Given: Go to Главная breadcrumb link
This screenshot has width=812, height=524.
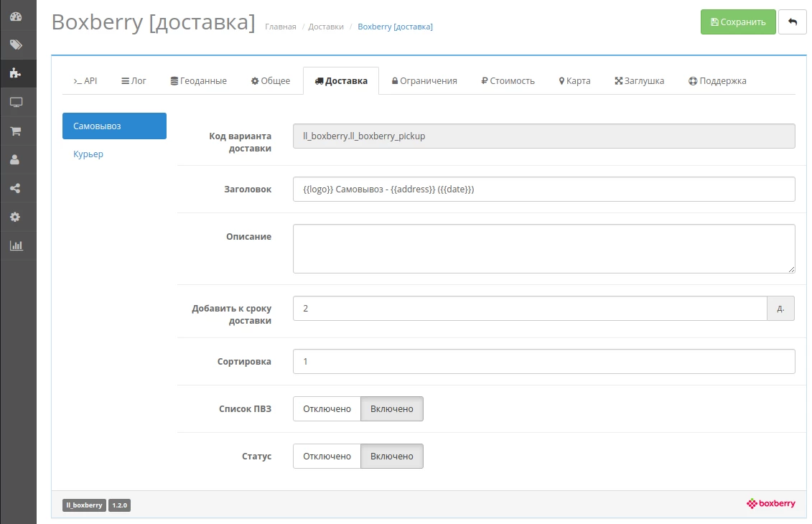Looking at the screenshot, I should pyautogui.click(x=281, y=27).
